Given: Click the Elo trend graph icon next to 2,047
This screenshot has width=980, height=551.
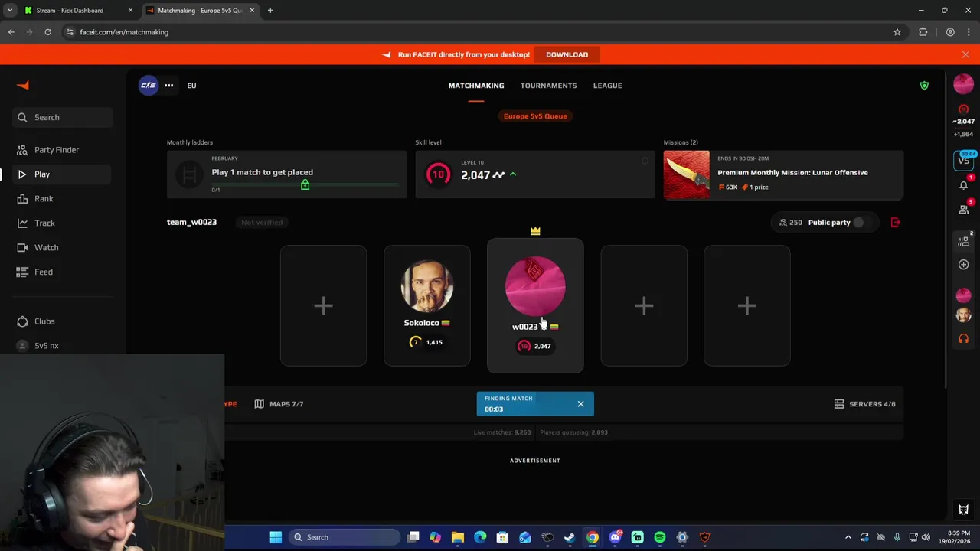Looking at the screenshot, I should pos(498,175).
